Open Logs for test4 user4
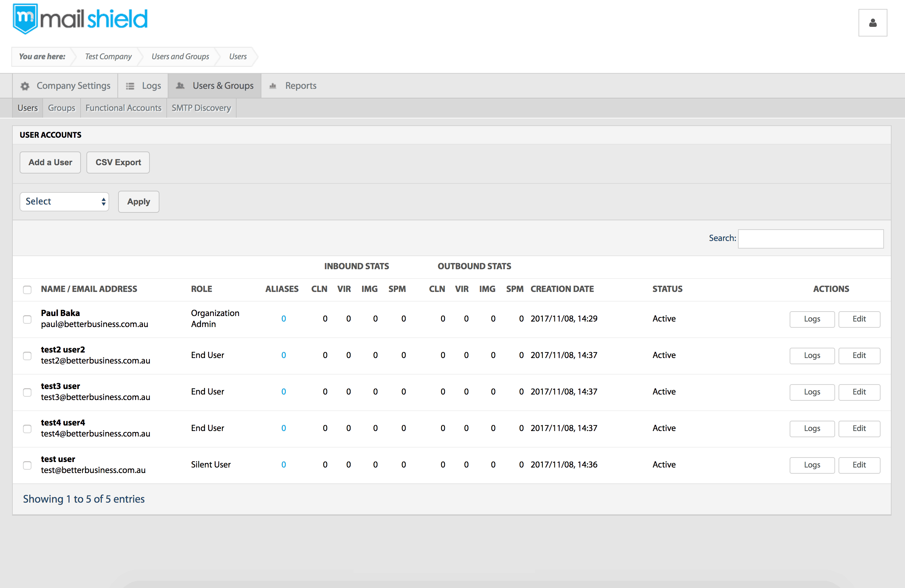905x588 pixels. (x=812, y=429)
